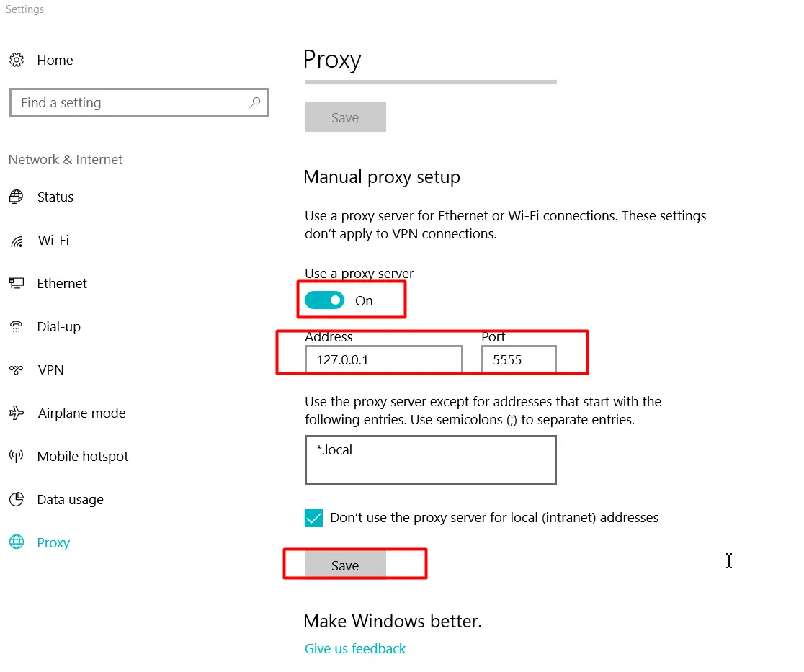Click the Status globe icon
Screen dimensions: 804x672
(x=17, y=197)
